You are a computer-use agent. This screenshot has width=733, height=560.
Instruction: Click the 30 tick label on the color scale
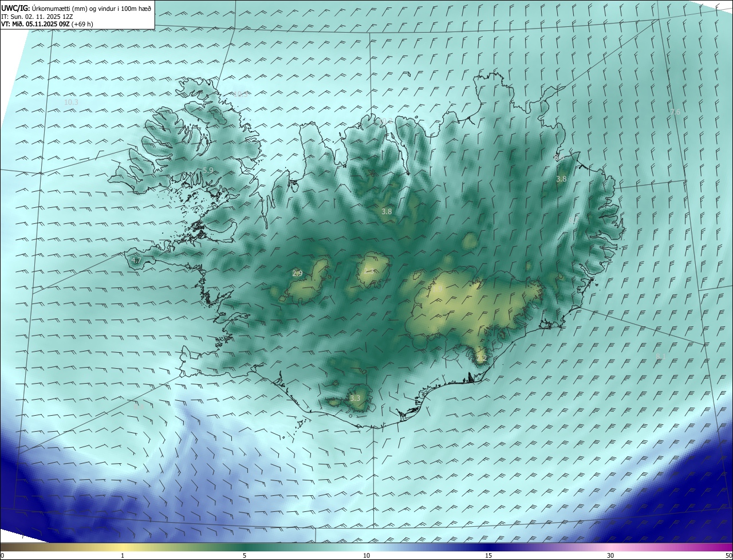pyautogui.click(x=610, y=555)
